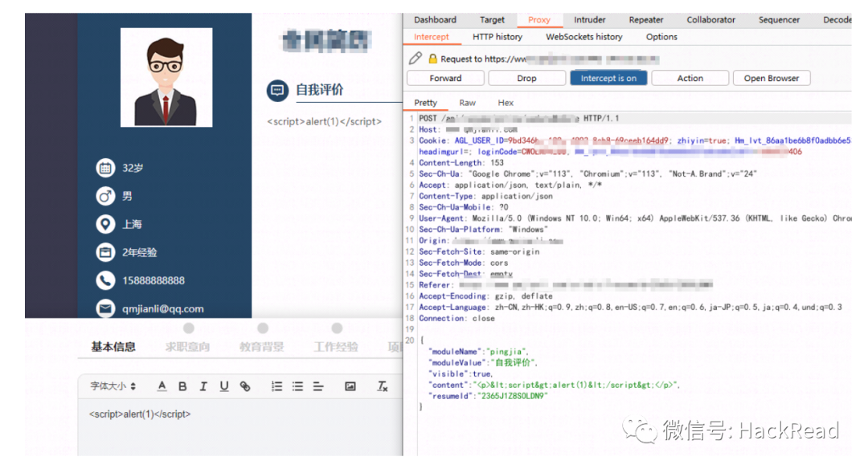
Task: Toggle underline formatting in resume editor
Action: pyautogui.click(x=223, y=386)
